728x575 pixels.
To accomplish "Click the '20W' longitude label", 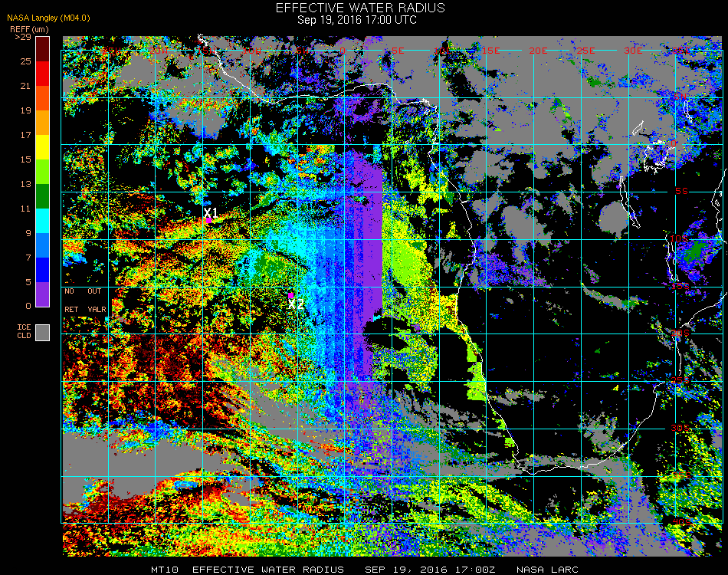I will pyautogui.click(x=159, y=51).
